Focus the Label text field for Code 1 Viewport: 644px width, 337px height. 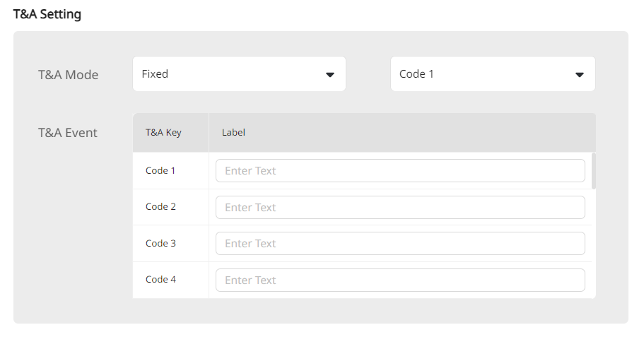click(400, 171)
